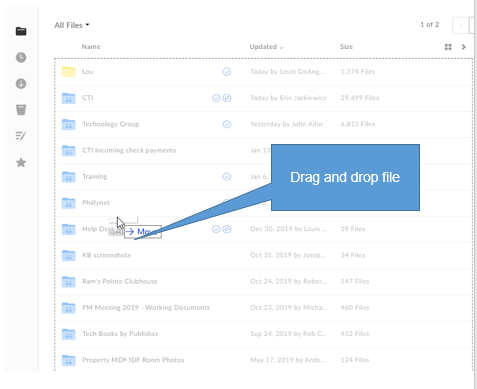Open the All Files sidebar folder icon

click(x=21, y=31)
